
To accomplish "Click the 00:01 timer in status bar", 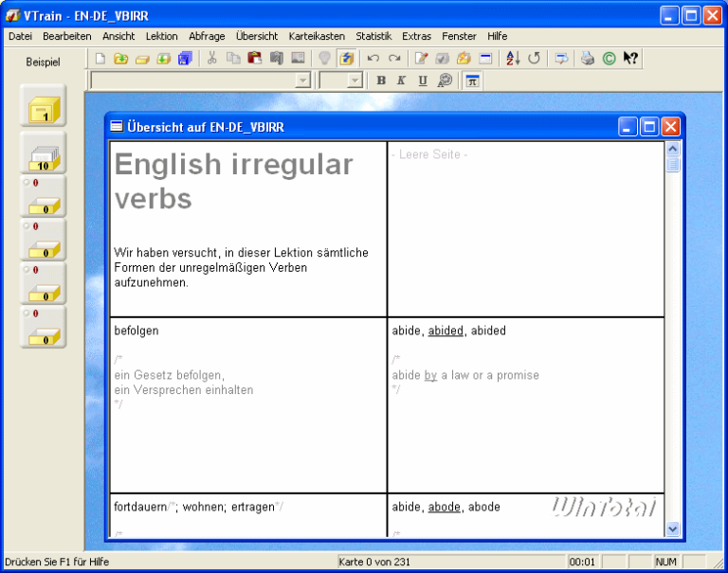I will [x=582, y=562].
